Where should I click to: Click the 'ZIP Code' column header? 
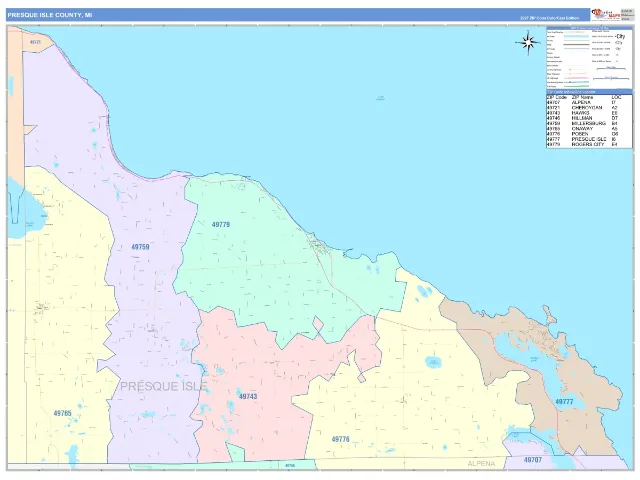pyautogui.click(x=557, y=98)
